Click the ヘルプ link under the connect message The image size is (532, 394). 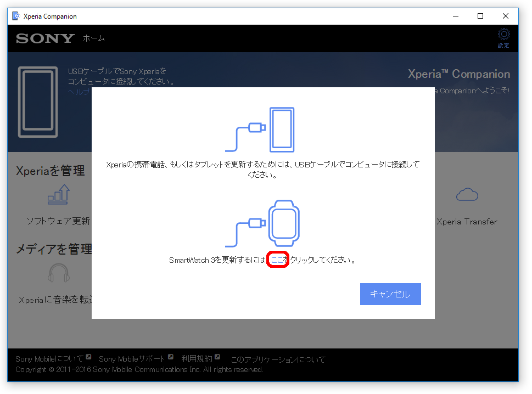tap(79, 92)
